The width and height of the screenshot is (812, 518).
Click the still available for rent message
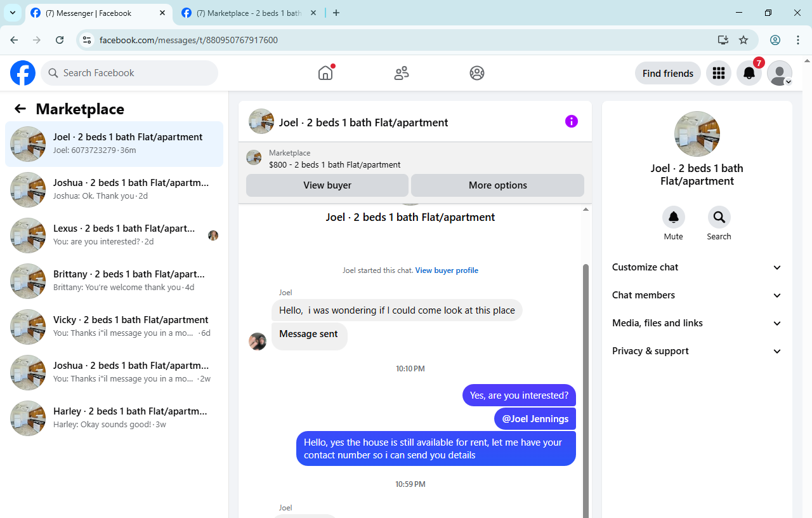[x=436, y=449]
